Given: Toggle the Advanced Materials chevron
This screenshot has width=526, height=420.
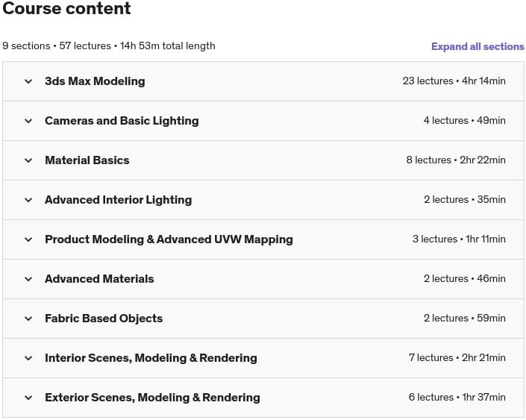Looking at the screenshot, I should (28, 279).
